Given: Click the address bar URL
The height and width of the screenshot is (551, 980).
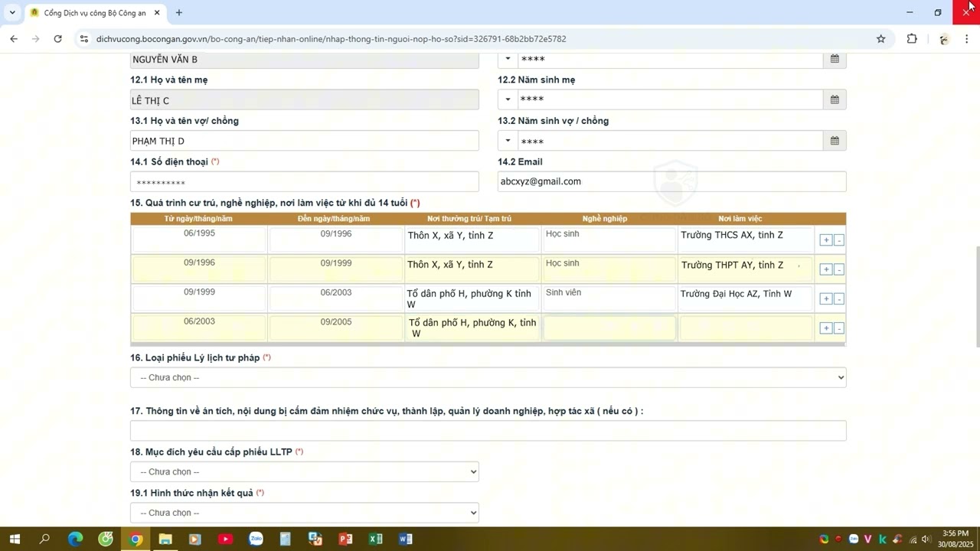Looking at the screenshot, I should (x=332, y=39).
